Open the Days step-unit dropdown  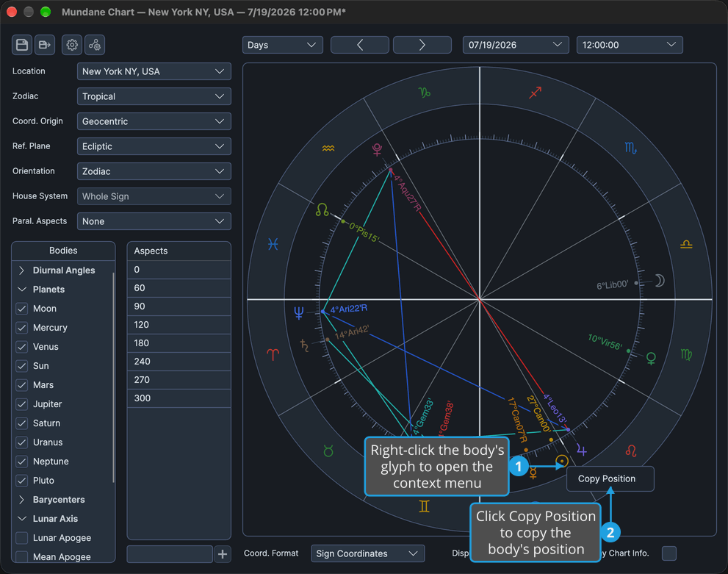point(283,45)
